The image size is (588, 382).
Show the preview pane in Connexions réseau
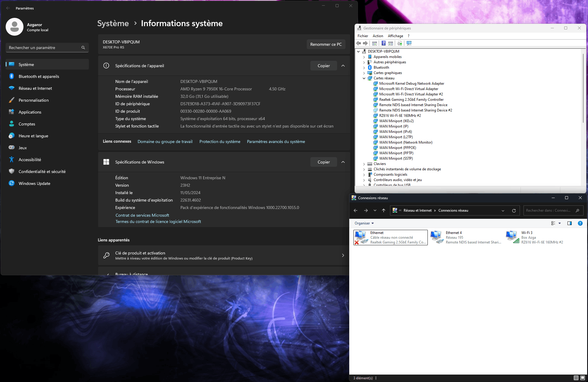click(570, 223)
